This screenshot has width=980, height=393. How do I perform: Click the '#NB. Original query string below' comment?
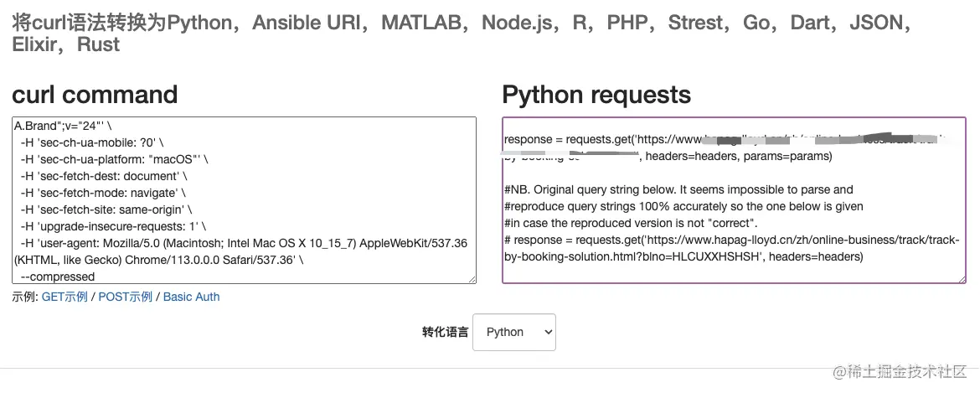tap(678, 189)
